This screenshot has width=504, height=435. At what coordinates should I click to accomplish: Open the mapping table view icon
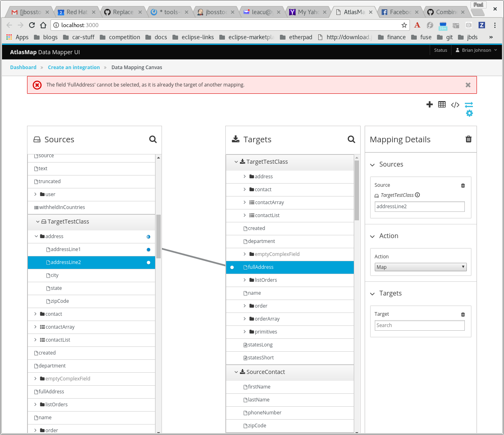442,104
